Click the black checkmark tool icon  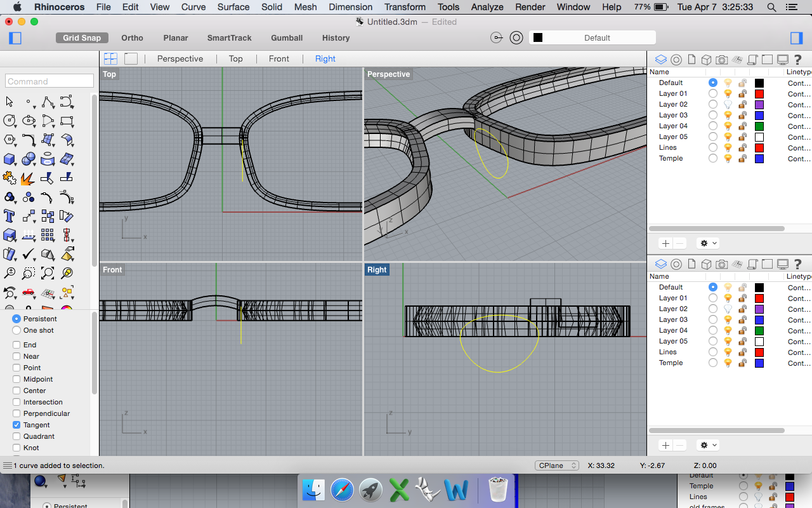[29, 255]
